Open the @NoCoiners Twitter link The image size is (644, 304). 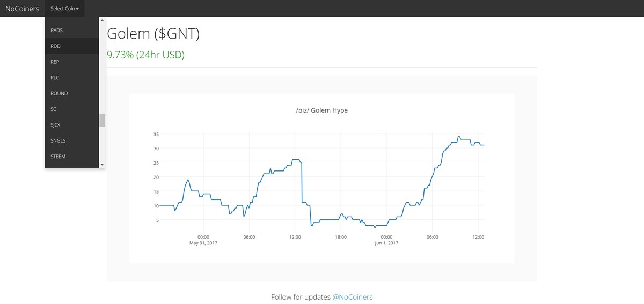tap(353, 296)
